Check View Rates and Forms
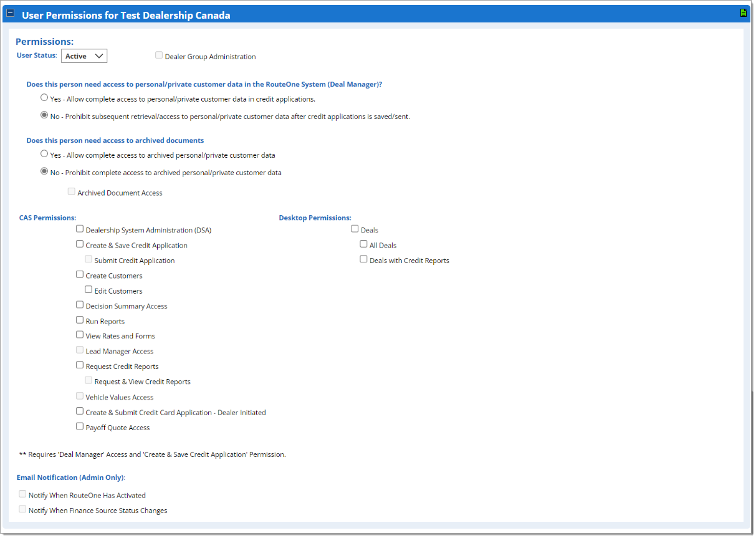This screenshot has height=538, width=756. (80, 335)
